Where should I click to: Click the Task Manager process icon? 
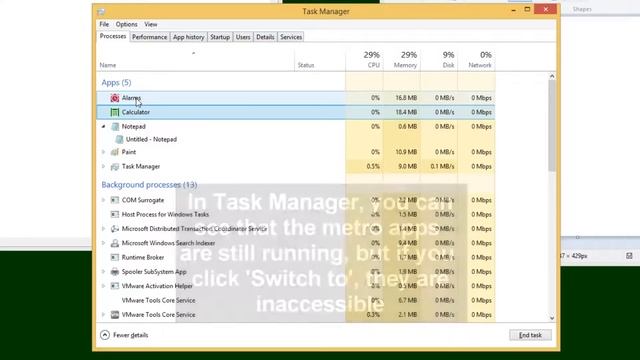coord(115,167)
